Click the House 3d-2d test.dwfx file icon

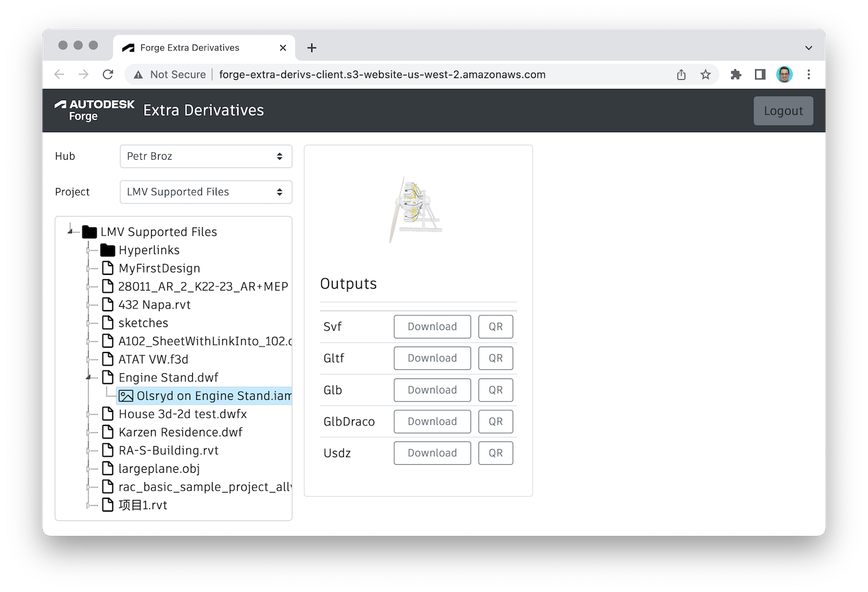(x=108, y=414)
